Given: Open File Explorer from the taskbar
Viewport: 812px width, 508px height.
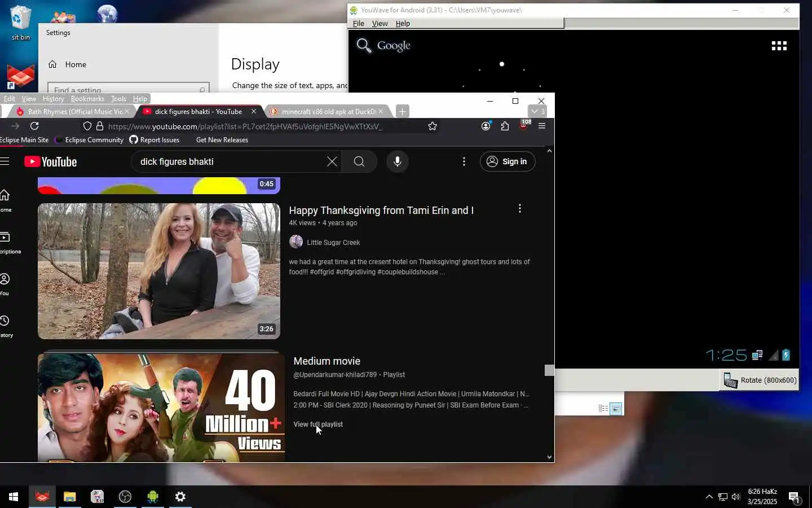Looking at the screenshot, I should [69, 497].
